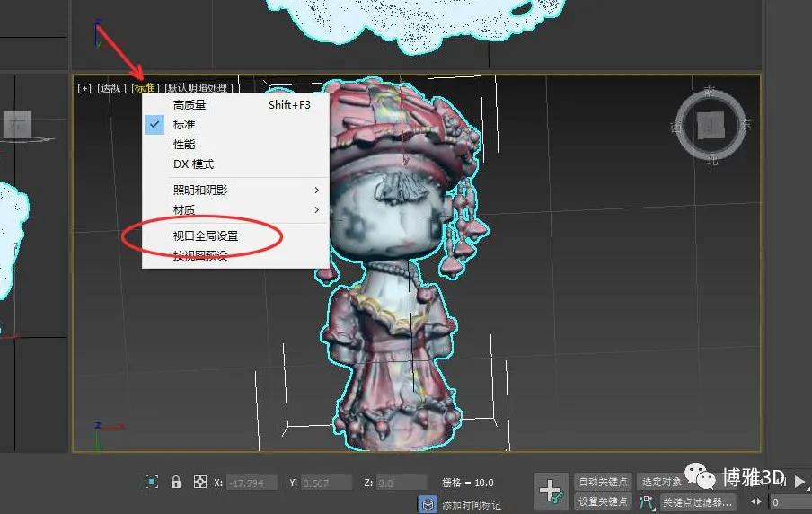Click the 北 compass label on the ViewCube
812x514 pixels.
pos(712,161)
